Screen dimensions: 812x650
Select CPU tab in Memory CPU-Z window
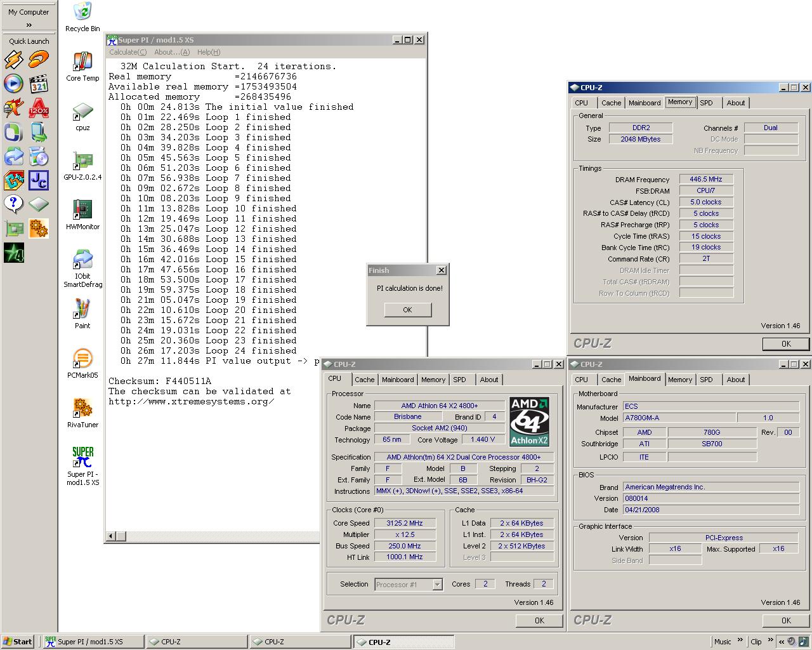[x=582, y=103]
